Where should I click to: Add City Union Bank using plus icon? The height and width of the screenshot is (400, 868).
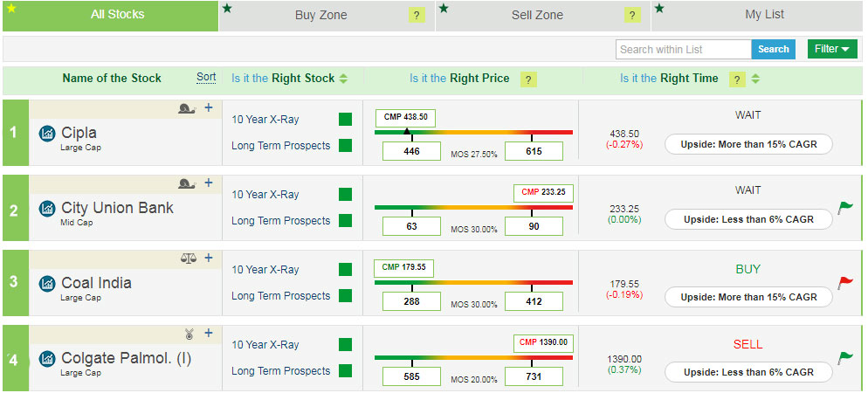(208, 183)
